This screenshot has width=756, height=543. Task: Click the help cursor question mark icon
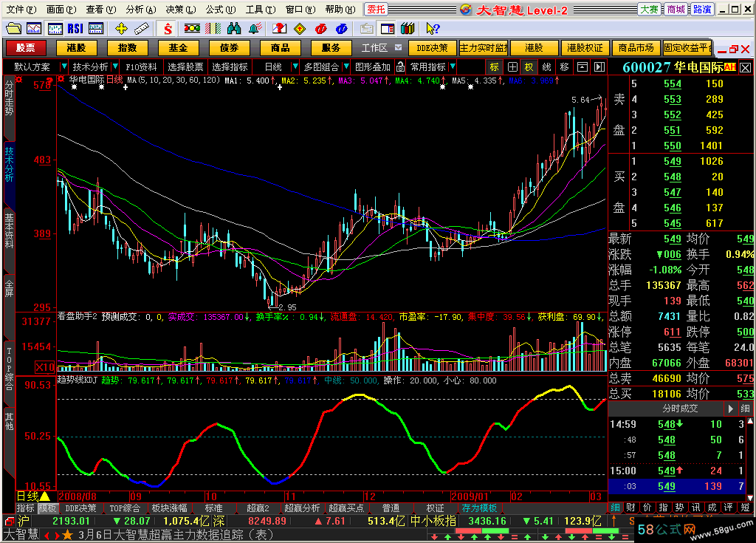coord(433,29)
